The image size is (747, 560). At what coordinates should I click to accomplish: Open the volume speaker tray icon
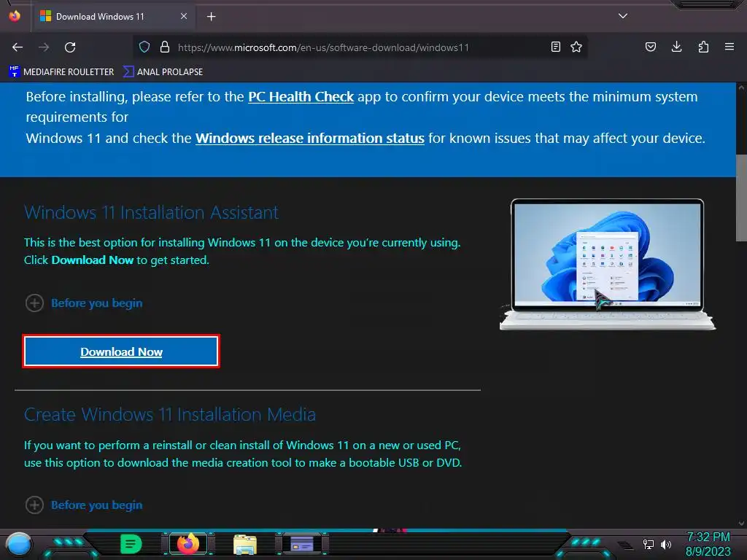coord(666,544)
